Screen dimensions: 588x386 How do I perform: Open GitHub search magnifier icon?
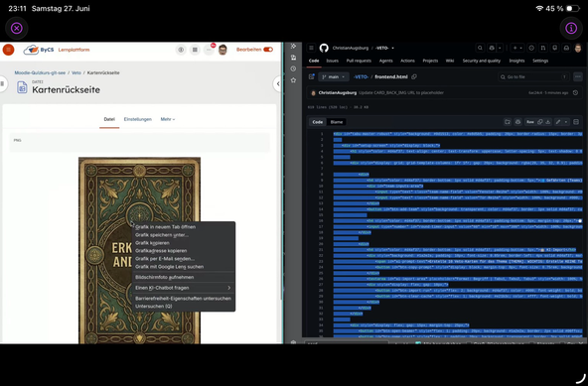point(480,48)
